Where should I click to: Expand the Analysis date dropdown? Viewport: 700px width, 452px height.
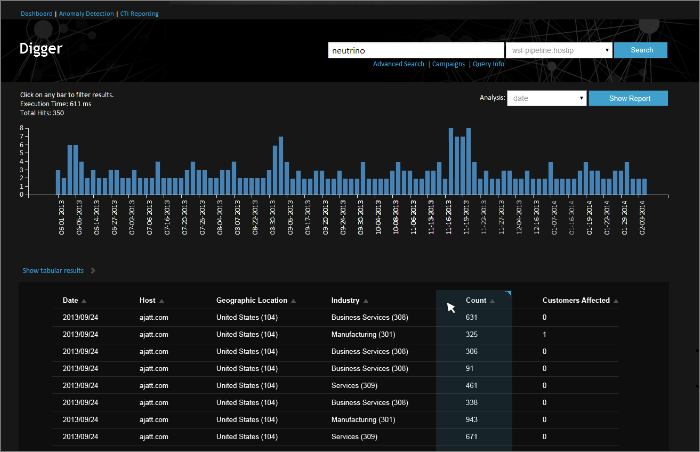tap(546, 98)
